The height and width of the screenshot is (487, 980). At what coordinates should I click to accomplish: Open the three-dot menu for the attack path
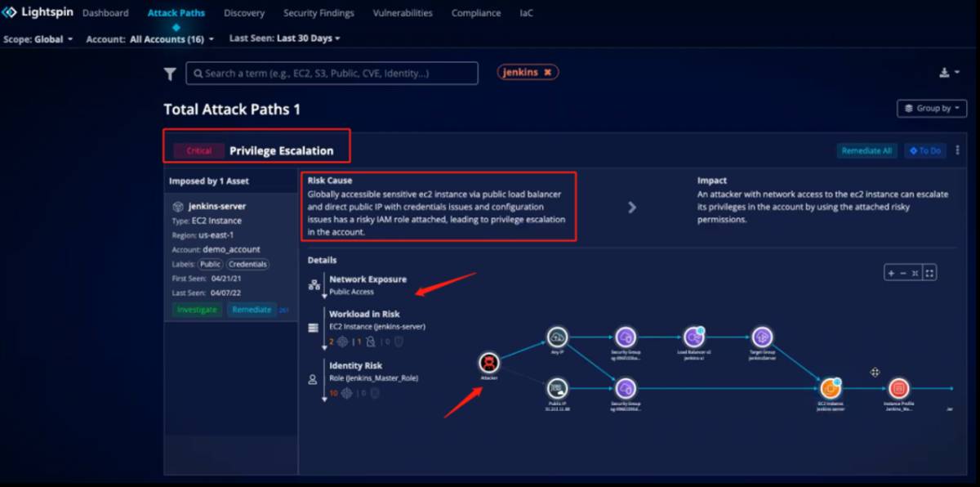957,150
